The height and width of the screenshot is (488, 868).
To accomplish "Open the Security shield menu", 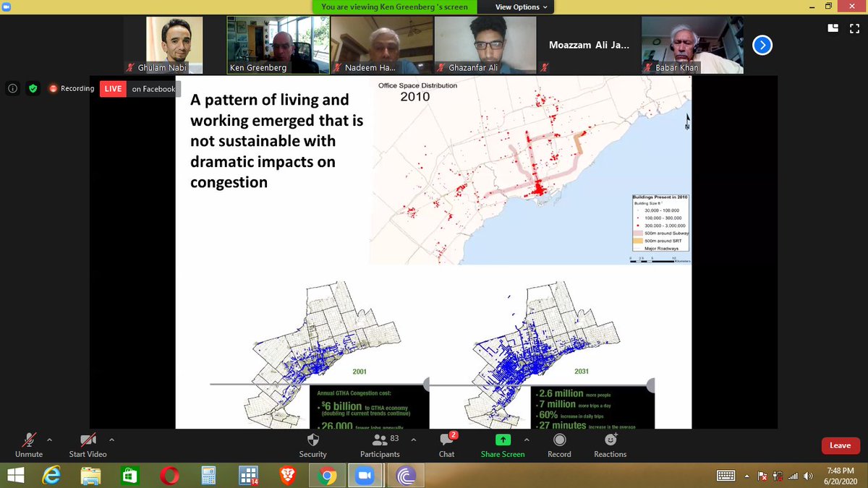I will coord(313,445).
